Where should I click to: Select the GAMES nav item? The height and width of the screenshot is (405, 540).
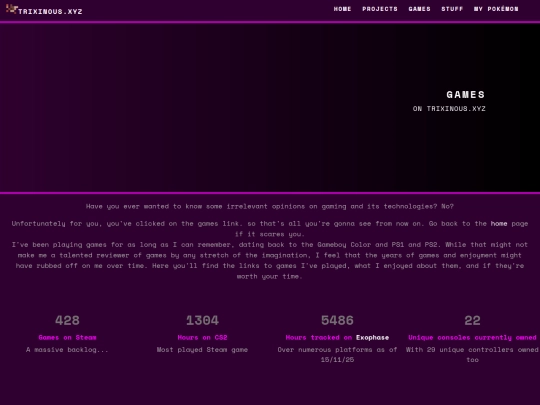(x=419, y=9)
